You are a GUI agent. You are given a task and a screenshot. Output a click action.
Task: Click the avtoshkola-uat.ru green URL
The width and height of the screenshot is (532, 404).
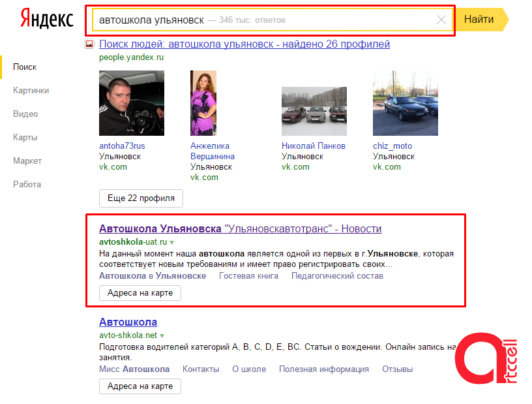133,242
